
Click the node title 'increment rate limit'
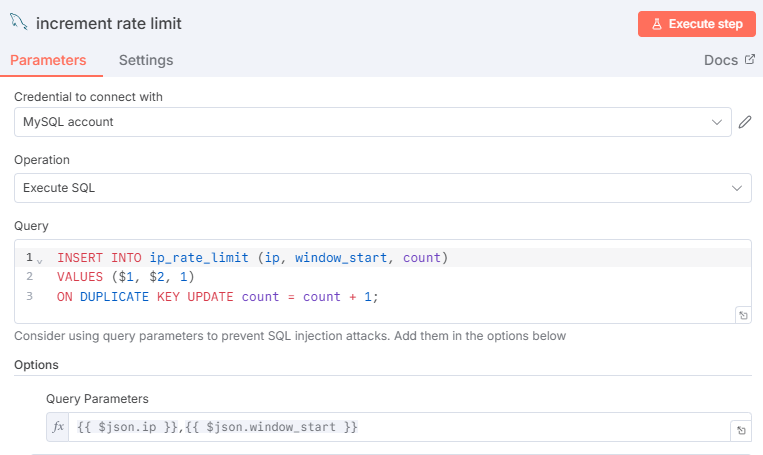[109, 23]
